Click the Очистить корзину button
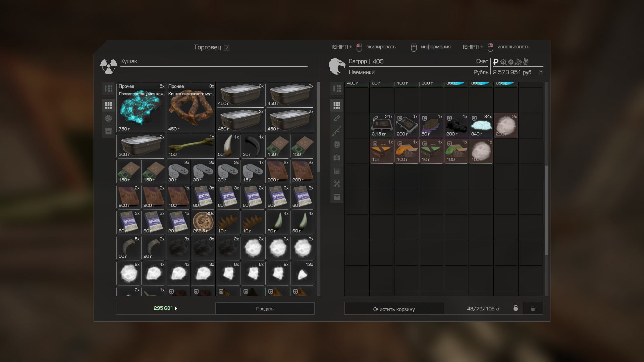 (x=394, y=309)
